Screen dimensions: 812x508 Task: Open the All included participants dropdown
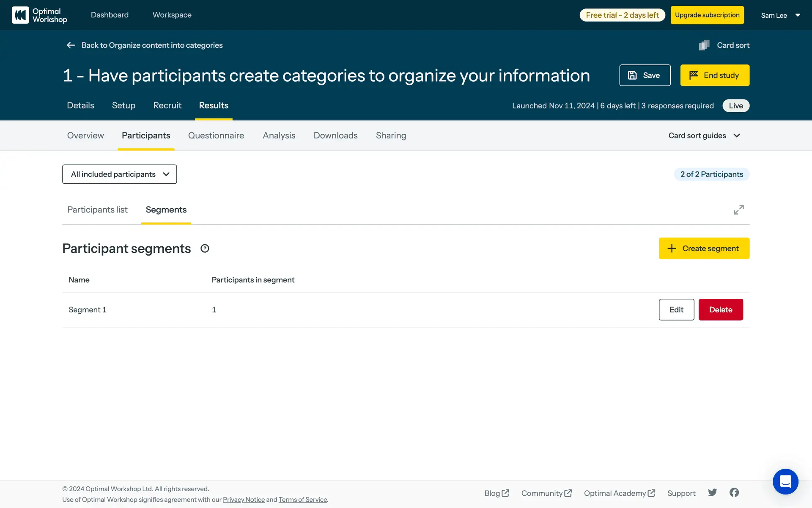tap(120, 174)
